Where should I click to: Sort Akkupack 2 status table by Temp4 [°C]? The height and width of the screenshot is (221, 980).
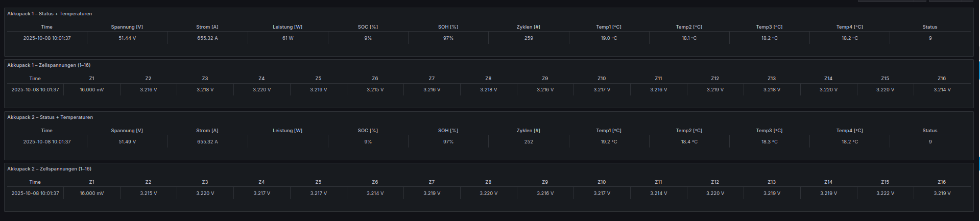tap(849, 131)
